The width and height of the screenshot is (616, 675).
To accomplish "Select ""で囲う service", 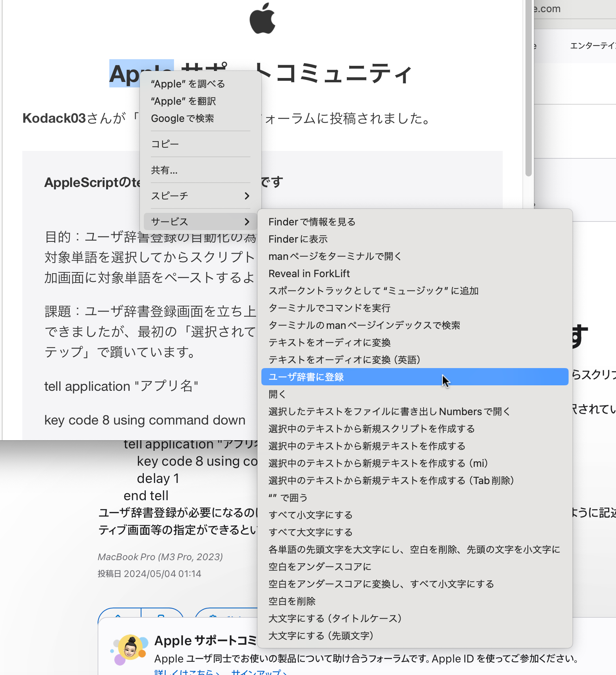I will click(x=415, y=498).
